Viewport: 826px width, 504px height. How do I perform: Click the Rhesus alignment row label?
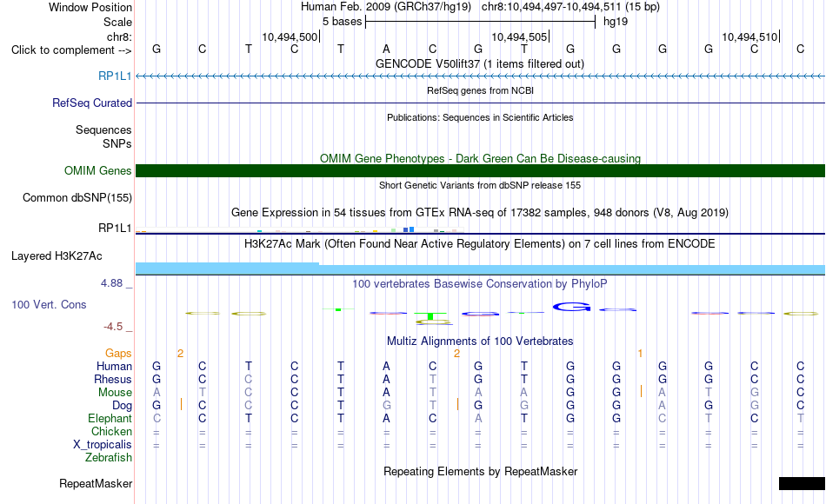click(113, 380)
